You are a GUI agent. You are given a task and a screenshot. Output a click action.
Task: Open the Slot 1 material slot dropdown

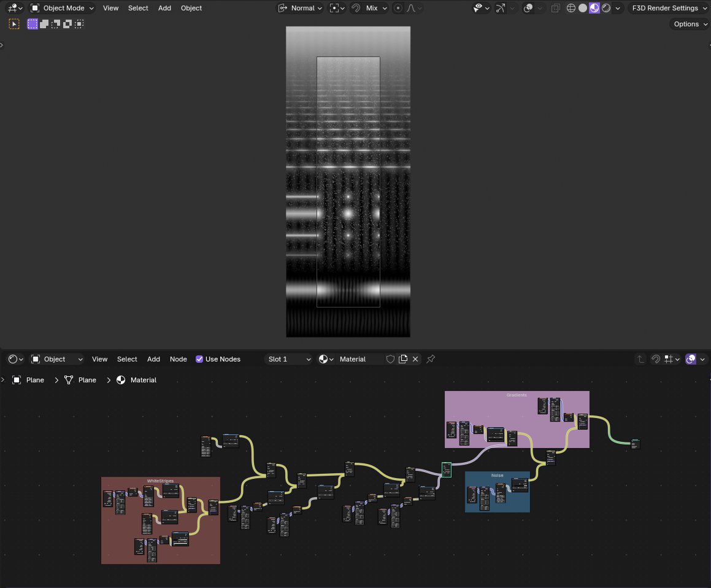[x=289, y=359]
